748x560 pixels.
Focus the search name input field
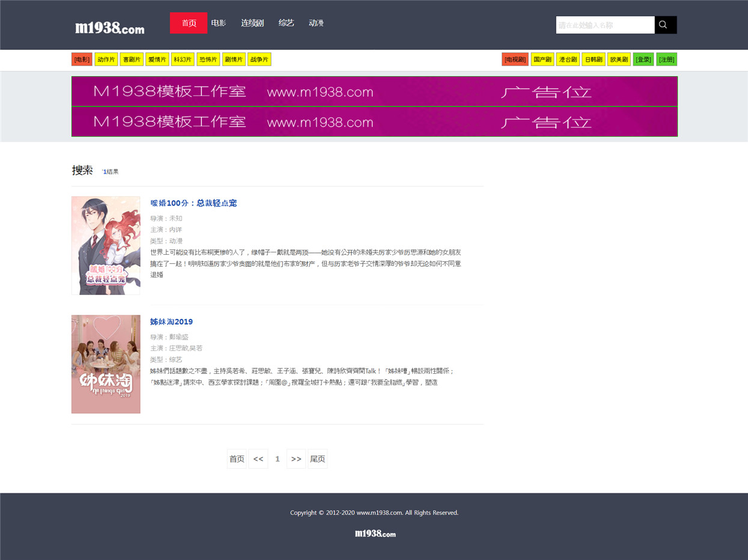[605, 25]
